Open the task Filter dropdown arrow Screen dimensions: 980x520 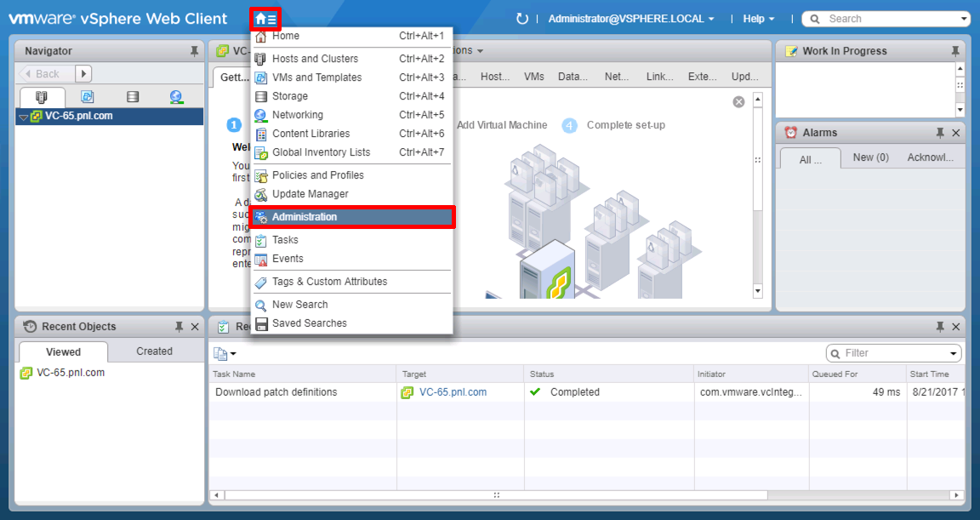tap(954, 353)
